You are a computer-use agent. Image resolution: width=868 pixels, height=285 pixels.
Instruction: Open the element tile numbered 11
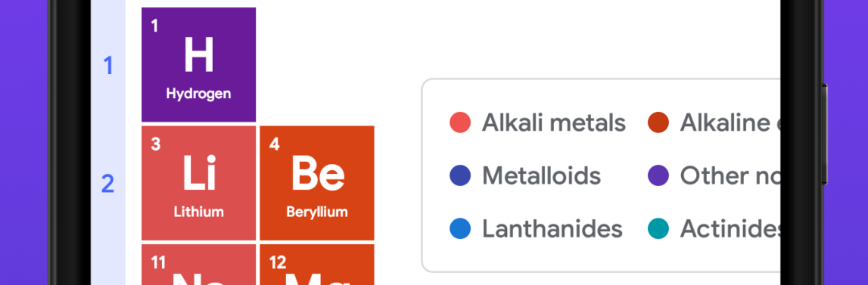[198, 265]
